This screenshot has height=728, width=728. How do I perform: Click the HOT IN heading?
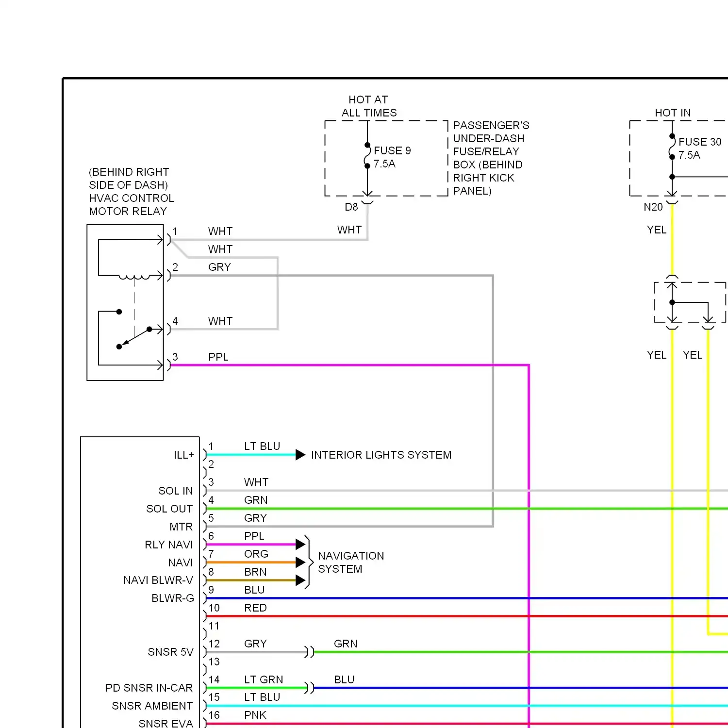tap(673, 113)
